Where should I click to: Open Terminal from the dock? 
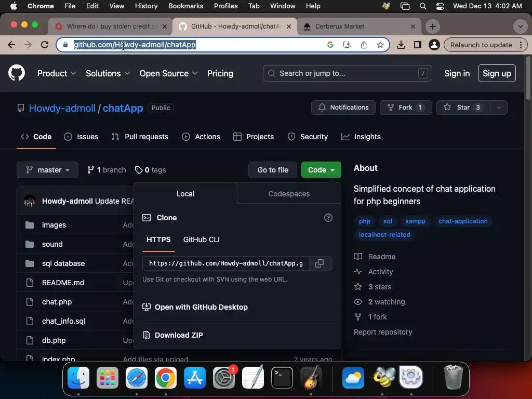(x=282, y=378)
